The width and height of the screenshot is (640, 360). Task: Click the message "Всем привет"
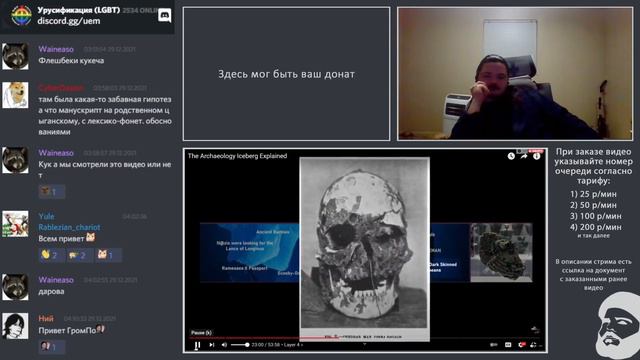(x=61, y=238)
